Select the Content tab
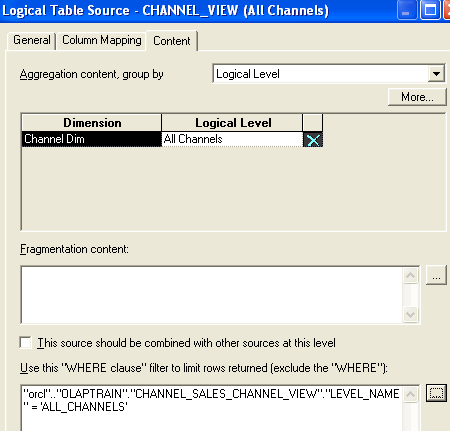 172,41
